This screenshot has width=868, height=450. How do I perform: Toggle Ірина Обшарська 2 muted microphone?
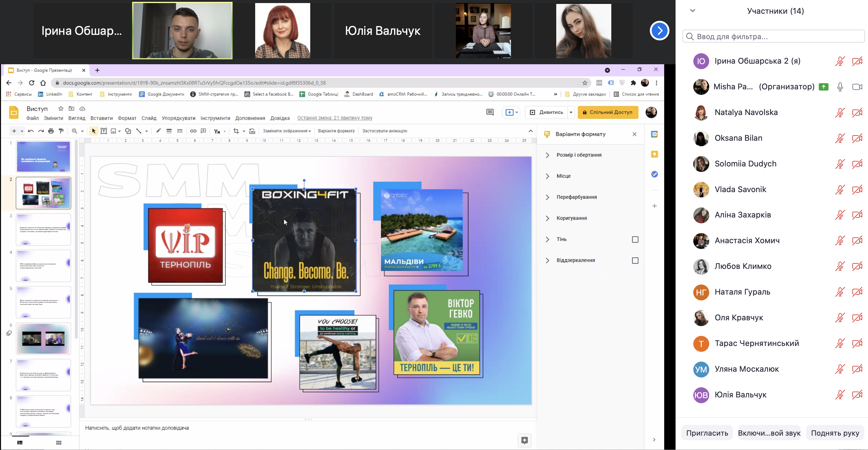(x=840, y=61)
